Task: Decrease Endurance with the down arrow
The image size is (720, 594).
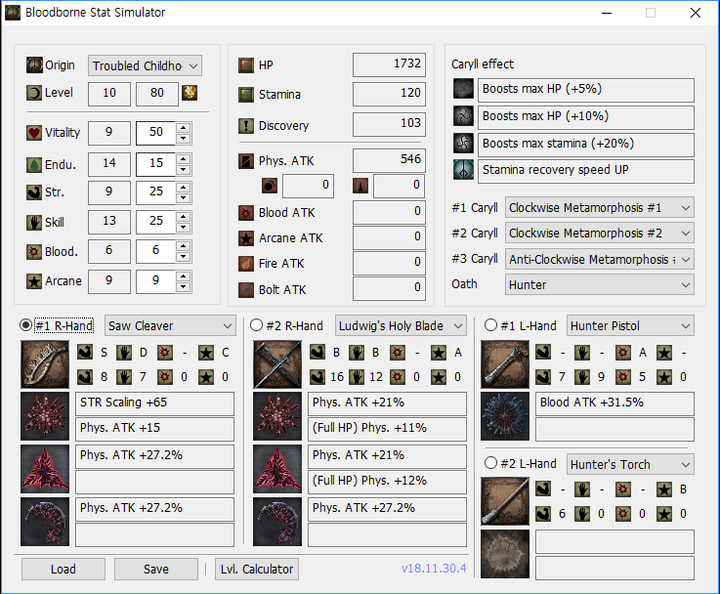Action: tap(184, 170)
